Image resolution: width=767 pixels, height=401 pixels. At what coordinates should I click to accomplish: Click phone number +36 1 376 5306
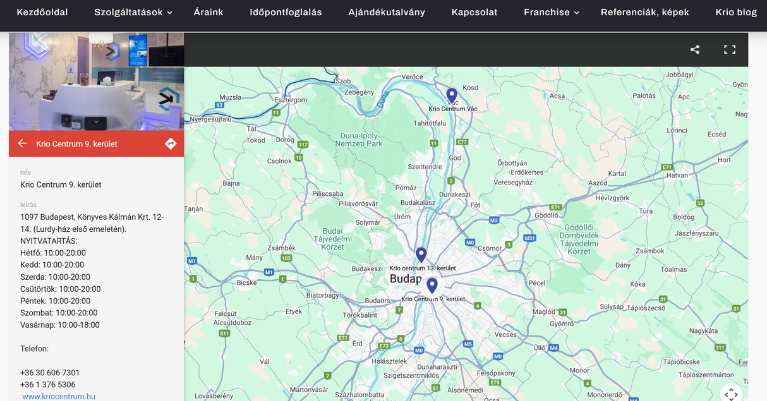(x=48, y=384)
